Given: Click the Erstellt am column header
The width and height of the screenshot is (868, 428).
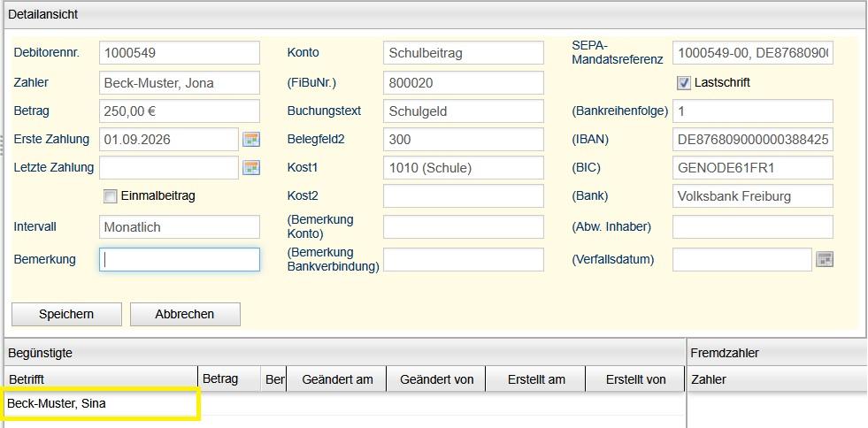Looking at the screenshot, I should pos(535,379).
